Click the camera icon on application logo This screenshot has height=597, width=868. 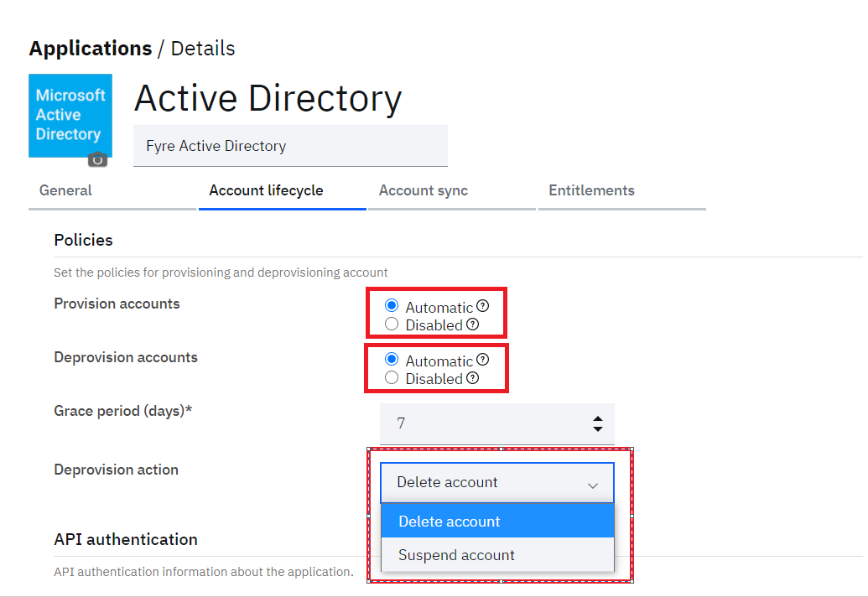[x=97, y=159]
